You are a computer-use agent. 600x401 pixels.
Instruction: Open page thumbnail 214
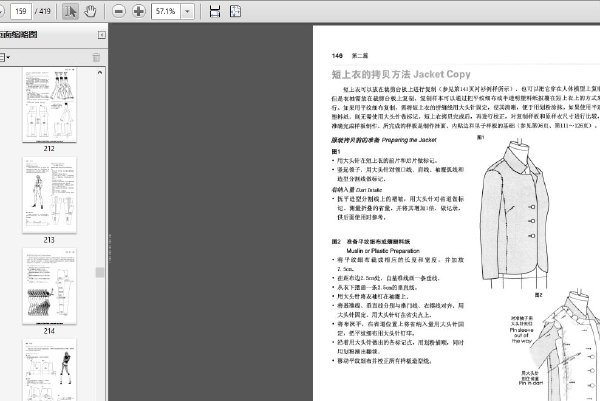pyautogui.click(x=49, y=286)
